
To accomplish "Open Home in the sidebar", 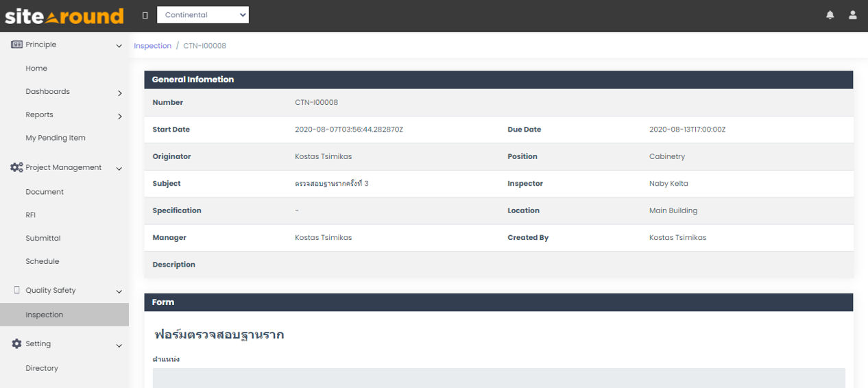I will (x=36, y=69).
